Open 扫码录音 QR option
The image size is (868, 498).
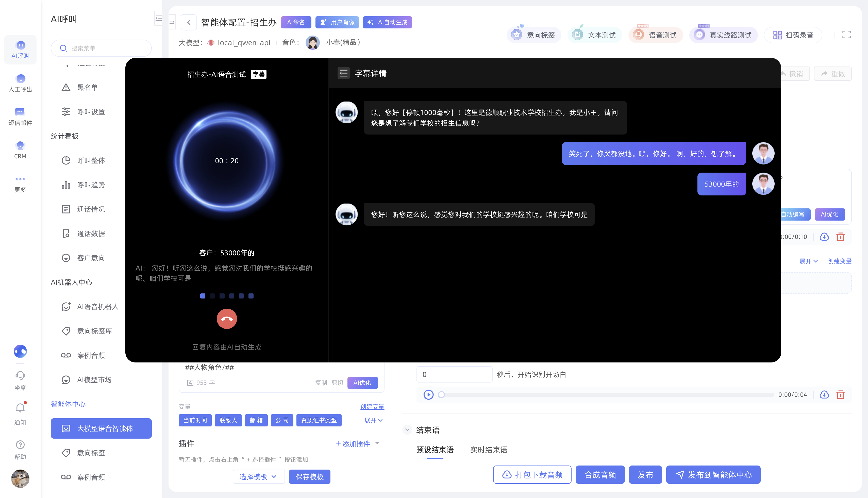pos(793,35)
